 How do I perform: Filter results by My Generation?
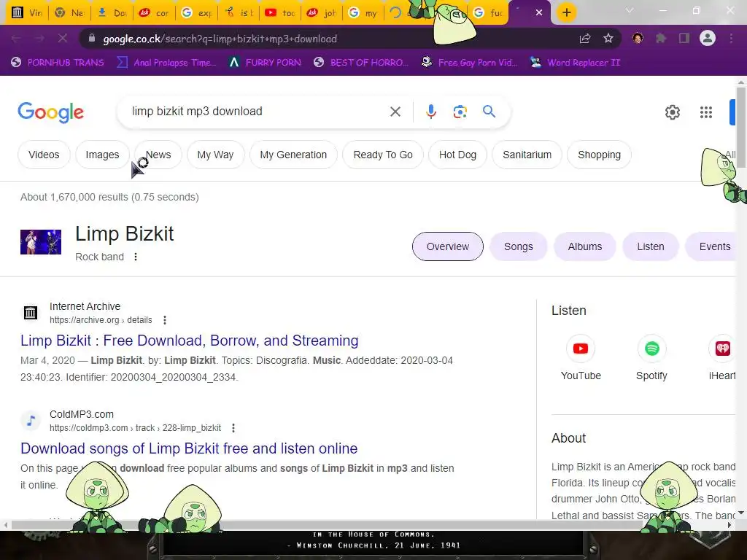click(293, 155)
